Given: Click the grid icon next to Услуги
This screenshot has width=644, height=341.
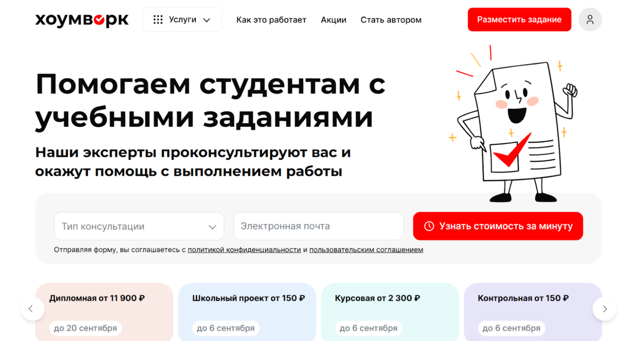Looking at the screenshot, I should pyautogui.click(x=158, y=20).
